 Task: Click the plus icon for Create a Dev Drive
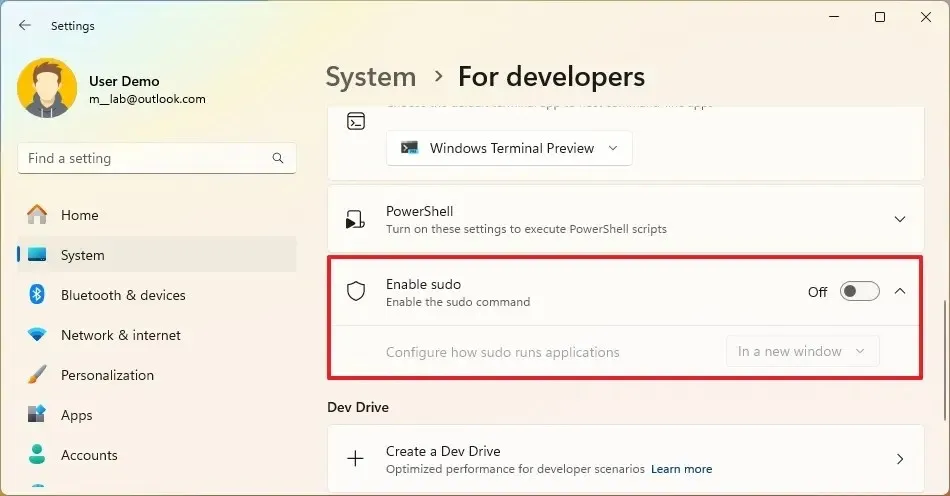[x=356, y=459]
